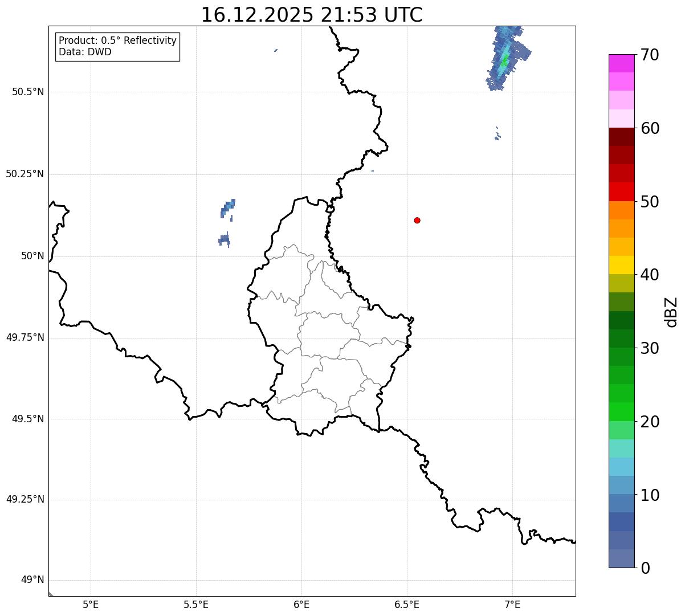Click the 'Data: DWD' text
Screen dimensions: 685x616
click(x=85, y=52)
